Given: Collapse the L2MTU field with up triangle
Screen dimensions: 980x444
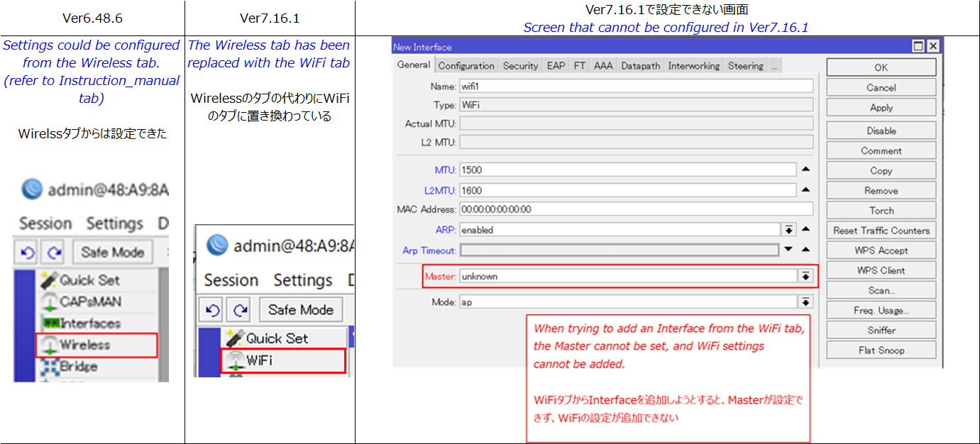Looking at the screenshot, I should click(x=805, y=189).
